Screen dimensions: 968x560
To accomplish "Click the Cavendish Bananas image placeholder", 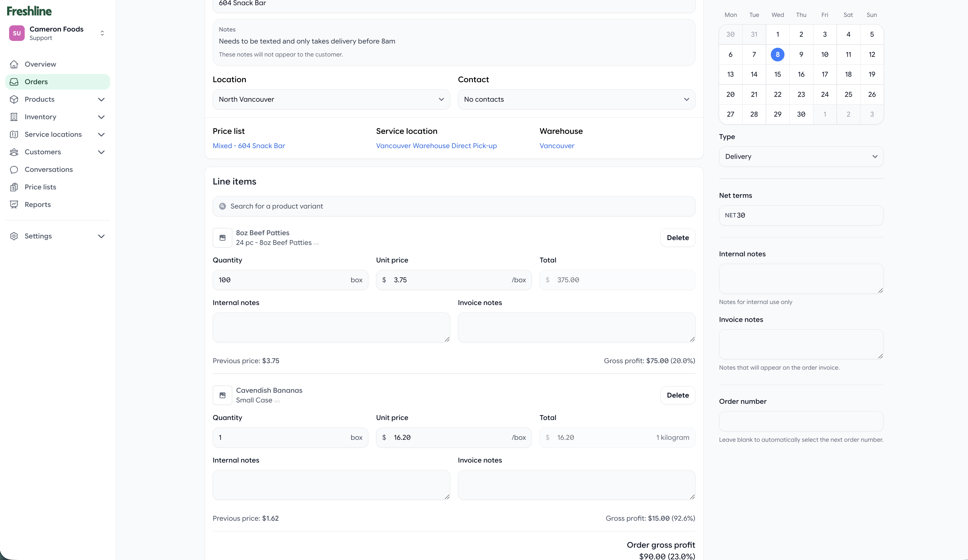I will (223, 395).
